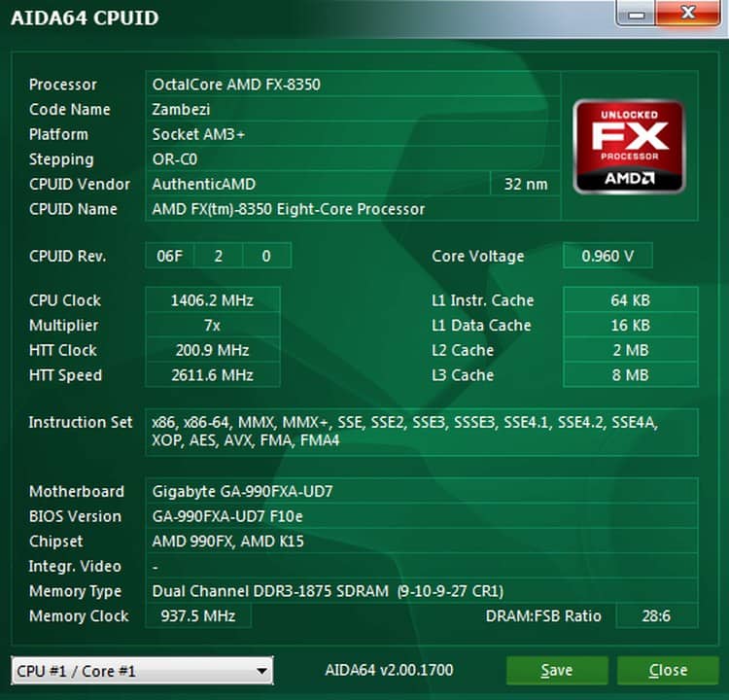Select the Core Voltage value 0.960 V
729x700 pixels.
pyautogui.click(x=607, y=257)
